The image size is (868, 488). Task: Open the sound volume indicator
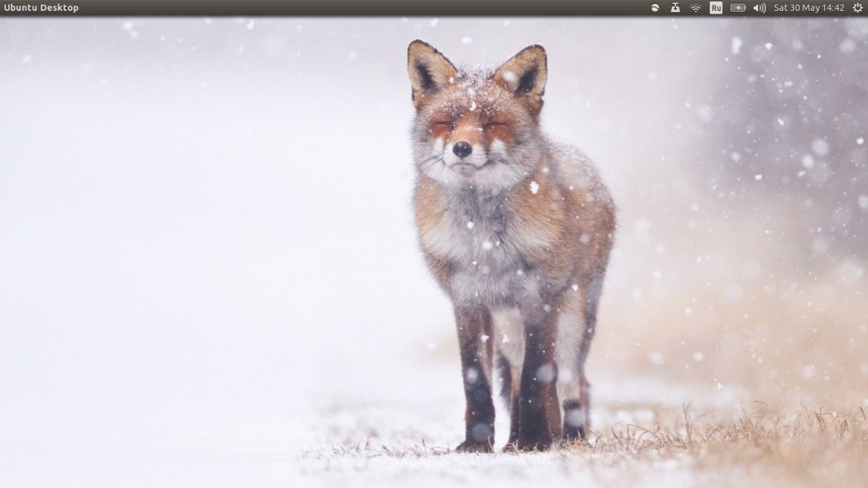[759, 8]
